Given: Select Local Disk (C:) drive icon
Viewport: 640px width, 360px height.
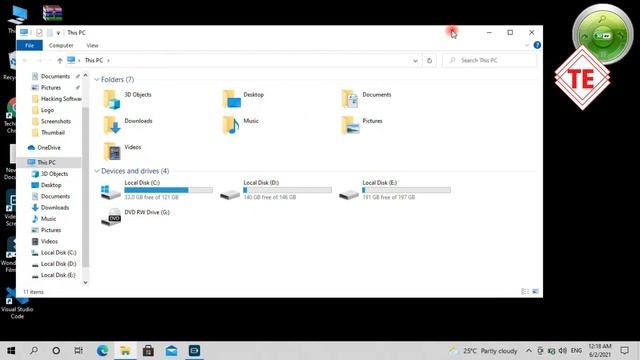Looking at the screenshot, I should tap(111, 192).
